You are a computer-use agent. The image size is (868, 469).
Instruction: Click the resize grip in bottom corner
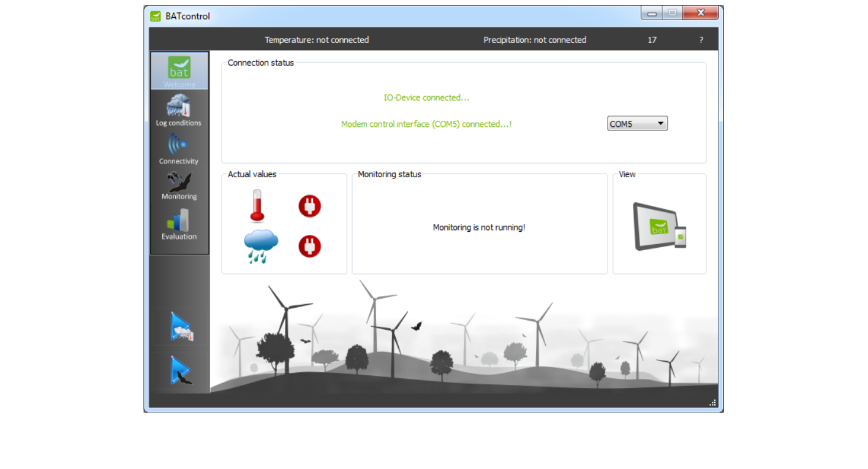tap(712, 403)
